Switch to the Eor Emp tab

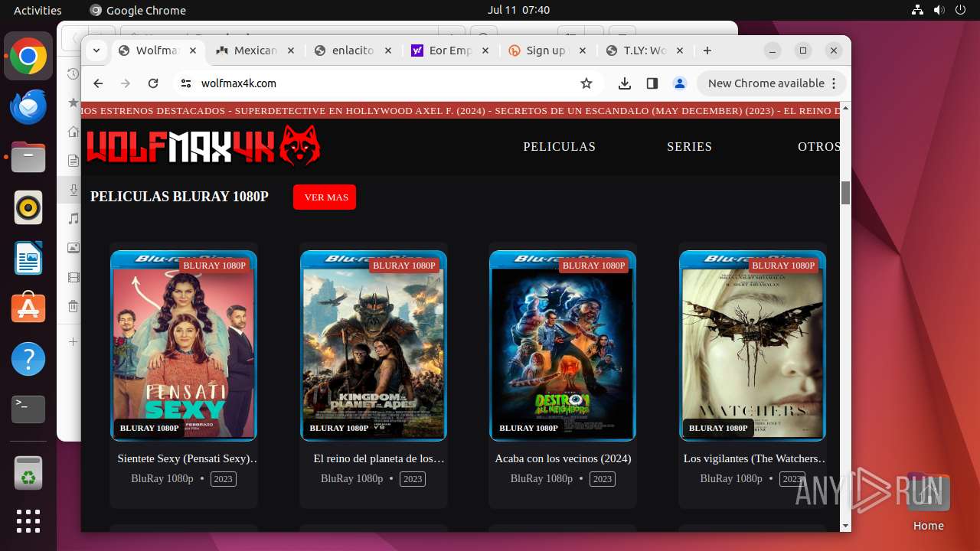click(x=451, y=51)
